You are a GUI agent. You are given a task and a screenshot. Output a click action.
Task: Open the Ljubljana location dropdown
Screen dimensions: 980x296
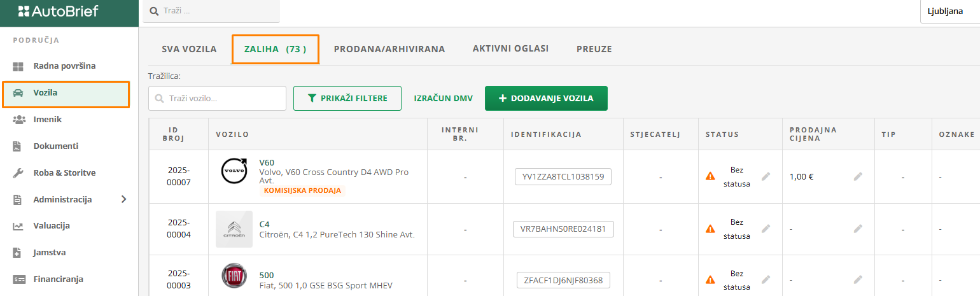tap(949, 11)
